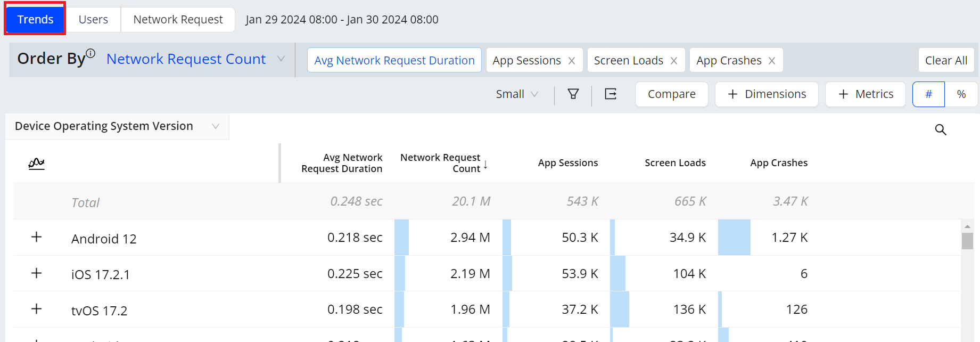Viewport: 980px width, 342px height.
Task: Open the table search magnifier
Action: pyautogui.click(x=941, y=129)
